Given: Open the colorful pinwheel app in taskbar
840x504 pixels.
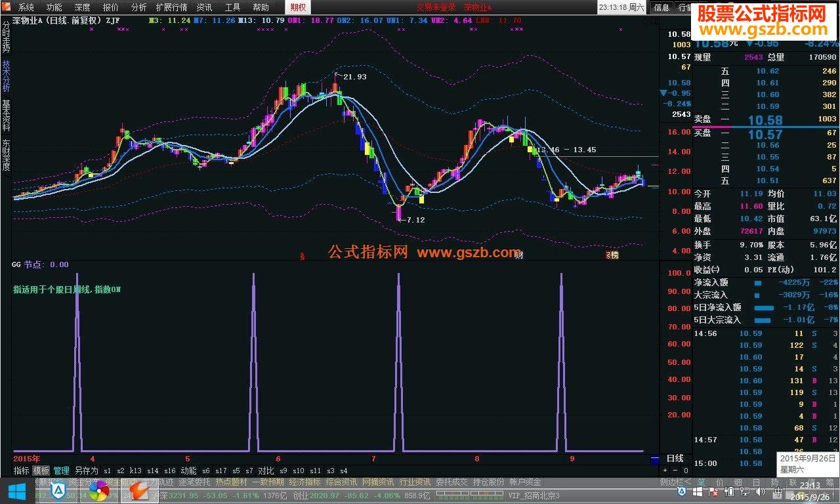Looking at the screenshot, I should [98, 490].
